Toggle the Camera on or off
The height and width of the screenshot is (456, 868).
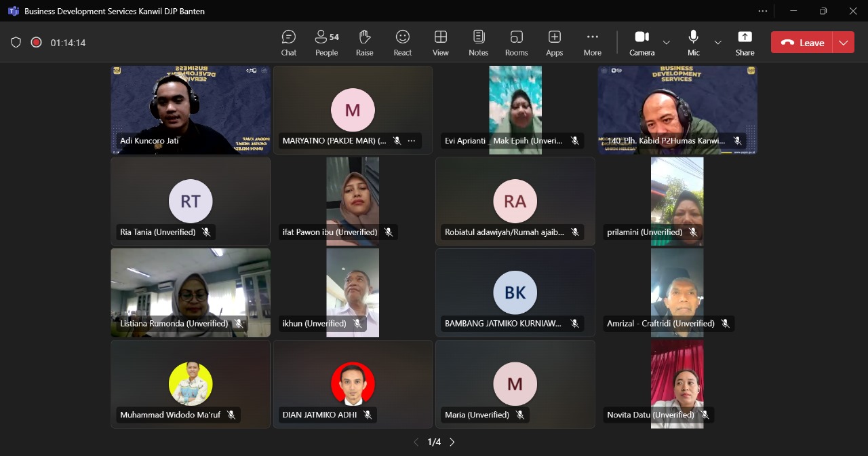(642, 43)
